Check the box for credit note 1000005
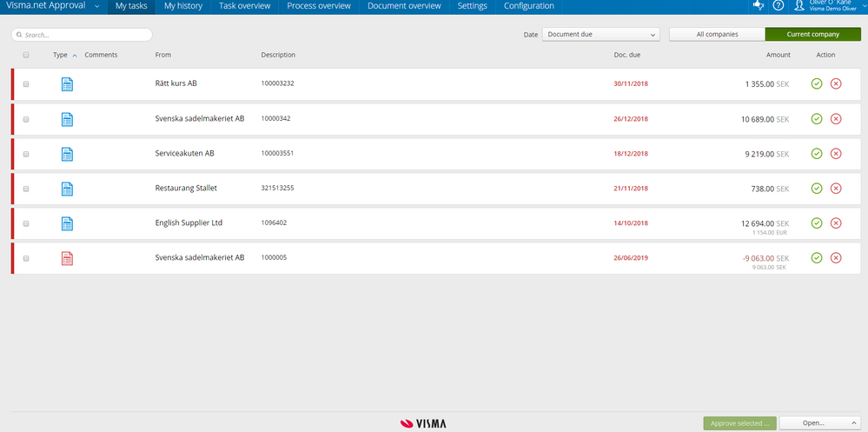This screenshot has height=432, width=868. pos(26,258)
